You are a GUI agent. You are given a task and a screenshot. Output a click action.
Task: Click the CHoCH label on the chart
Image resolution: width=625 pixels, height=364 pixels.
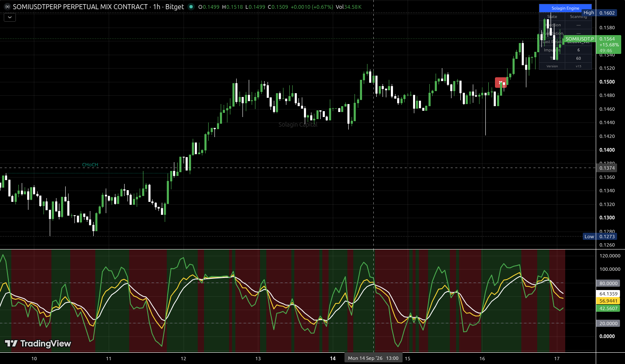(90, 165)
